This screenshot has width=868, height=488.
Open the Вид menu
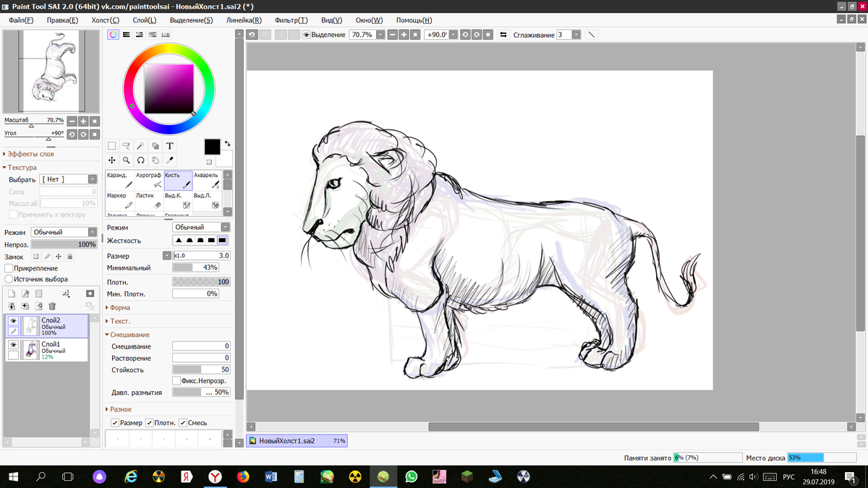coord(331,20)
